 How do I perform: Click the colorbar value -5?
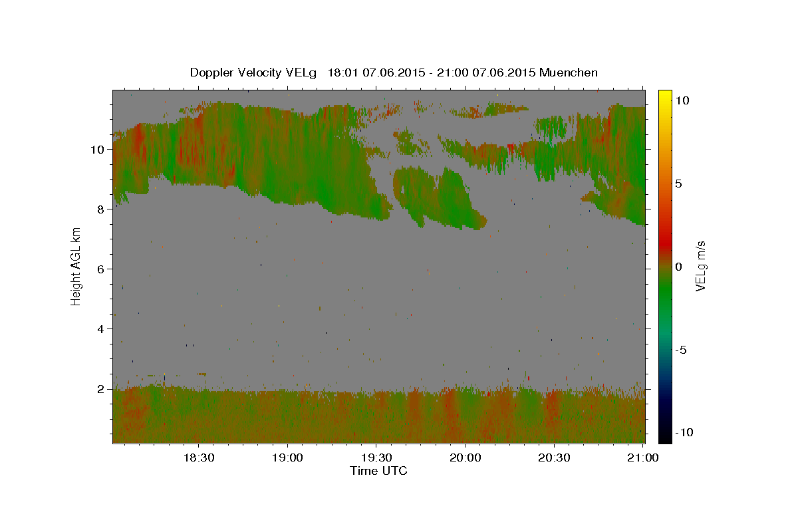680,350
